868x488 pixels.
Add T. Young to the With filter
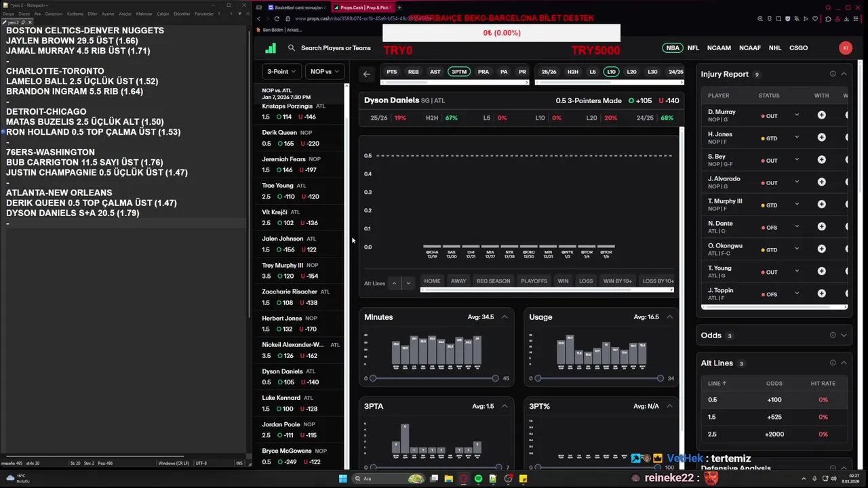(x=821, y=272)
